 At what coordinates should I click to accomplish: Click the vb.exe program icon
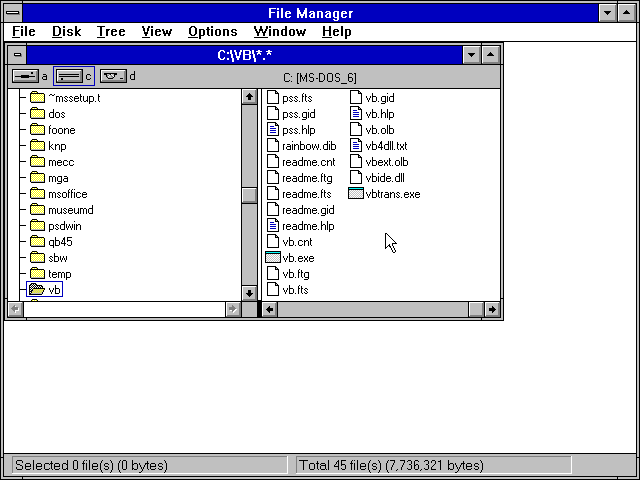(x=273, y=258)
